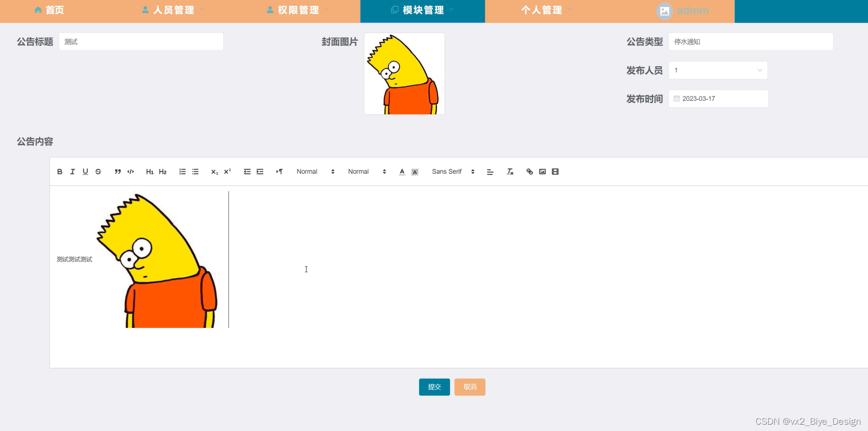
Task: Apply superscript formatting
Action: (x=228, y=172)
